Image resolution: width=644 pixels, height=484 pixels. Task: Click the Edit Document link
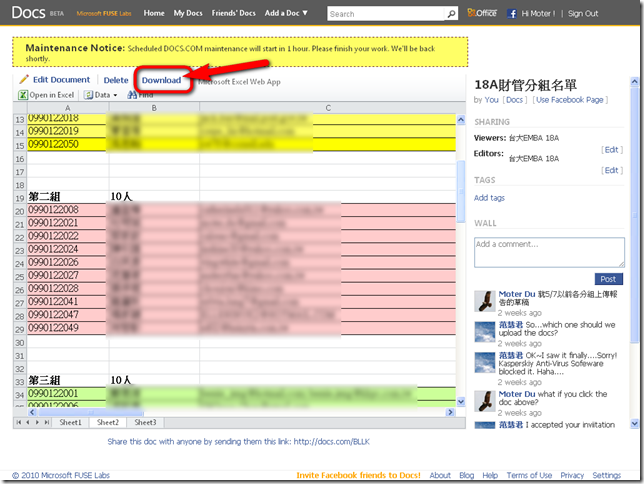[x=61, y=80]
